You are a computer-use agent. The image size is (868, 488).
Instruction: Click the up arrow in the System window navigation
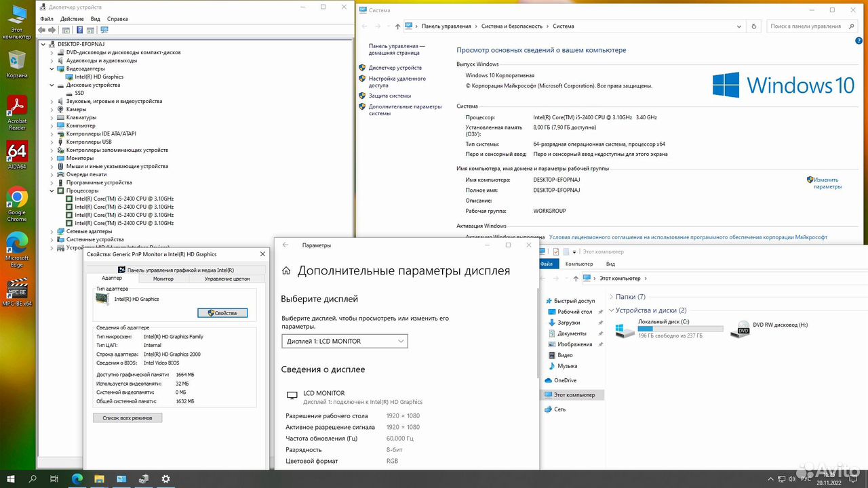[x=397, y=26]
